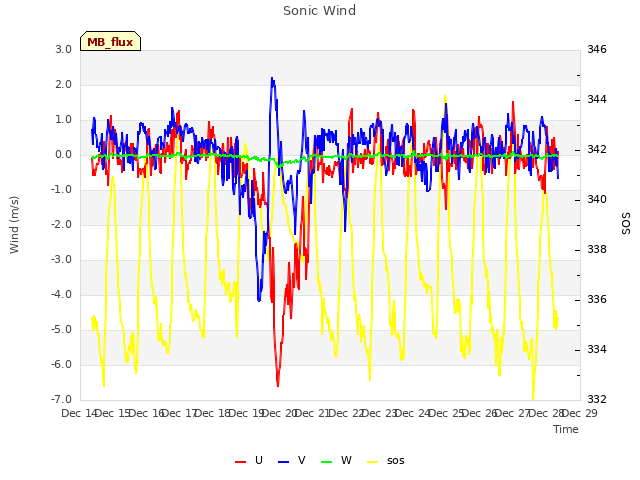The height and width of the screenshot is (480, 640).
Task: Click the MB_flux annotation label
Action: click(110, 41)
